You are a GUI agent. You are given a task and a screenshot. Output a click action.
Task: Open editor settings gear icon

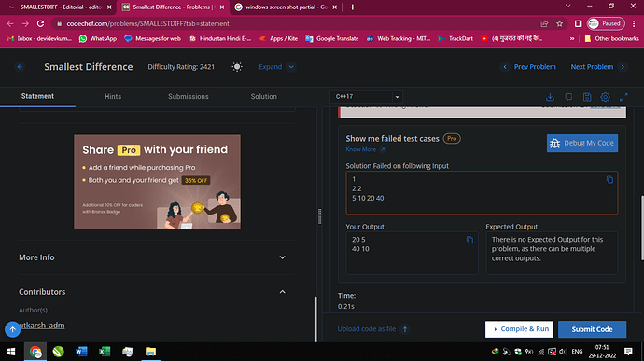tap(605, 97)
